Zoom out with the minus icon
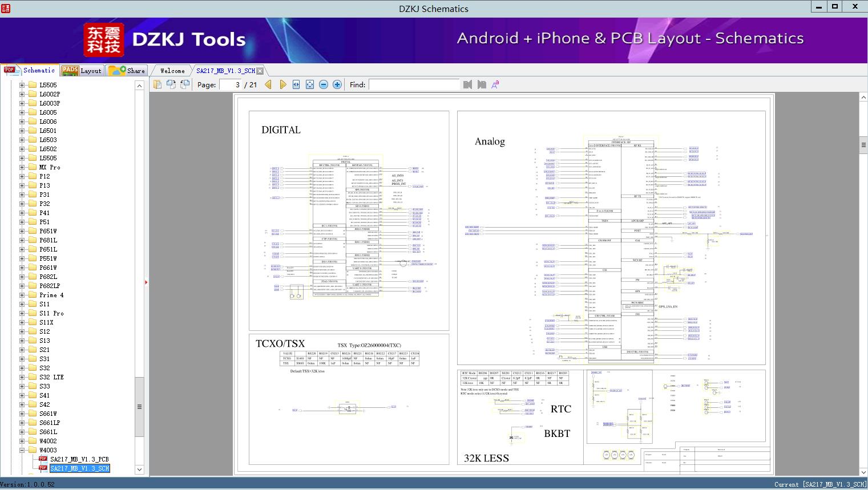This screenshot has width=868, height=490. coord(324,84)
